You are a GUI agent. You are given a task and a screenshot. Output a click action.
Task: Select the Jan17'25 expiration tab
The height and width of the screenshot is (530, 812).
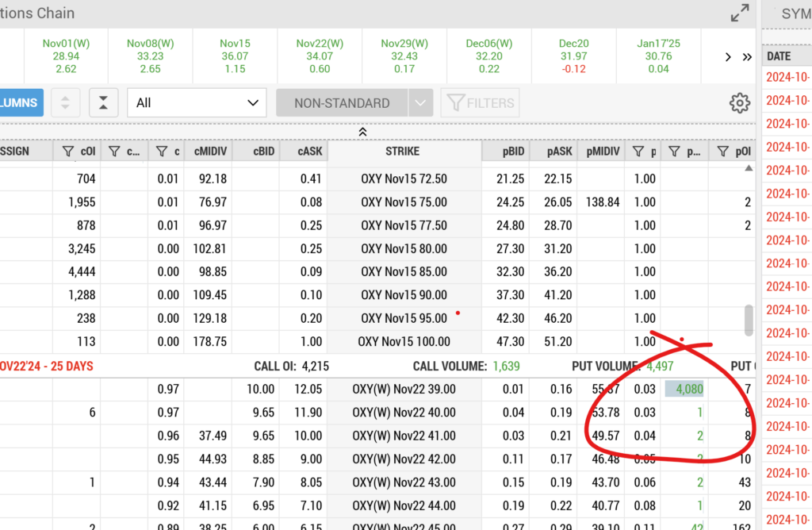click(x=658, y=56)
